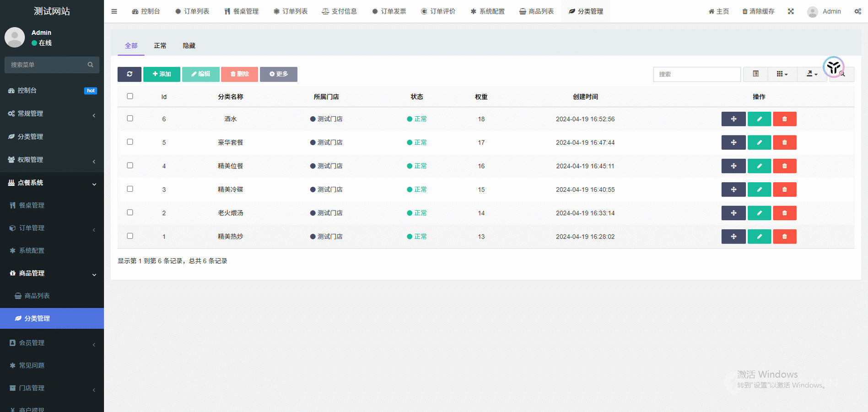Click the table 搜索 input field

coord(696,74)
